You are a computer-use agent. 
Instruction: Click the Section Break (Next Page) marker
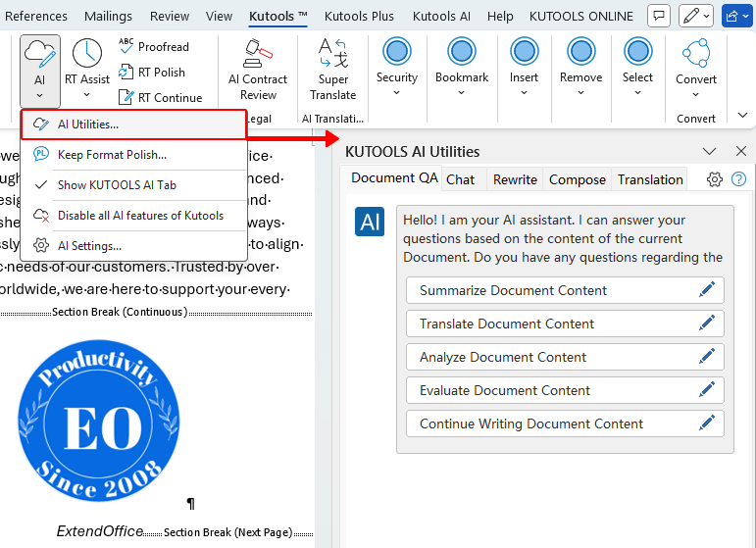point(228,532)
